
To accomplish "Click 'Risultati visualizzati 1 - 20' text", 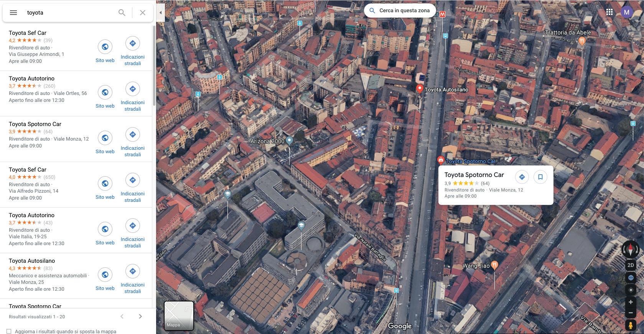I will [37, 317].
